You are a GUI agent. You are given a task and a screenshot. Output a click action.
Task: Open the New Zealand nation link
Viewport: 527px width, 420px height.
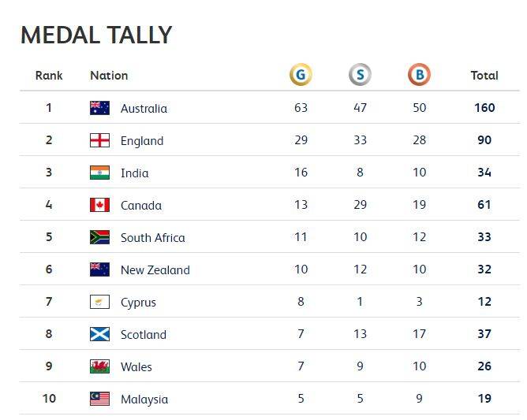(x=155, y=270)
